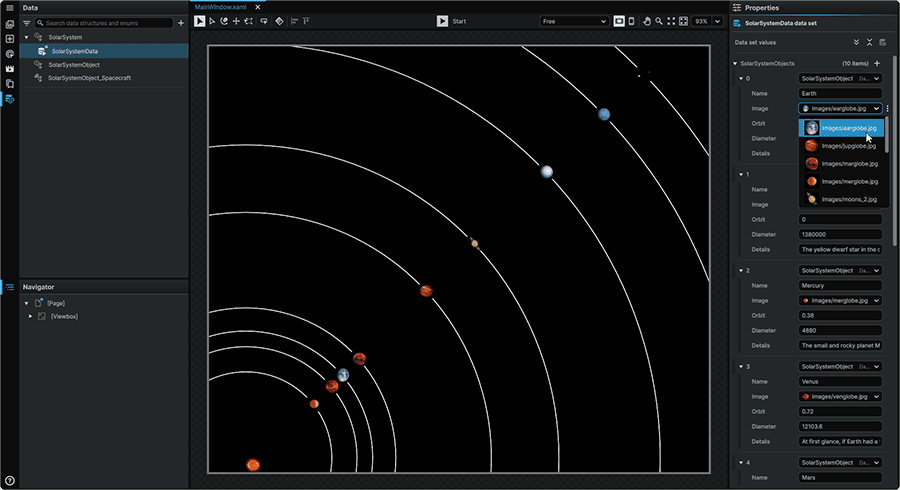Open the Data panel icon in sidebar

pyautogui.click(x=10, y=99)
